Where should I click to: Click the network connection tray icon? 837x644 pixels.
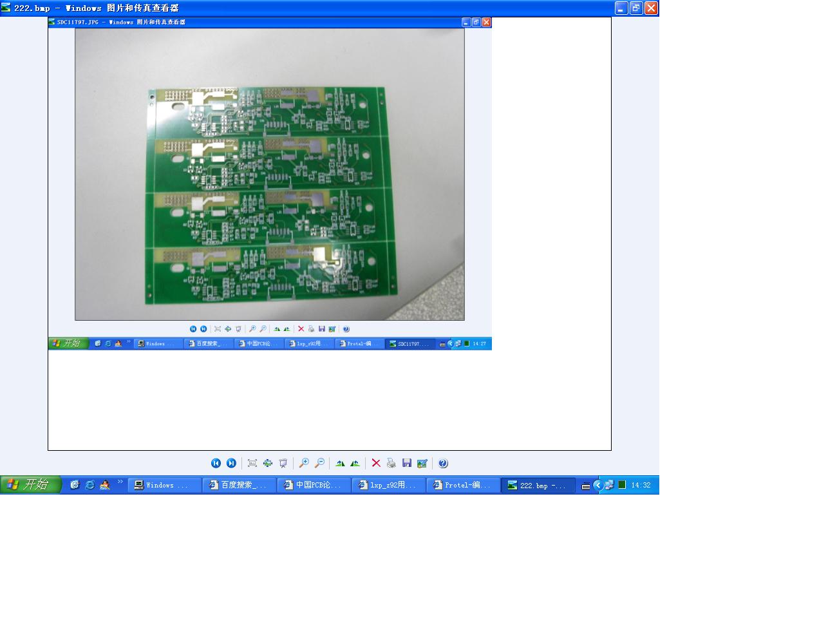click(609, 485)
